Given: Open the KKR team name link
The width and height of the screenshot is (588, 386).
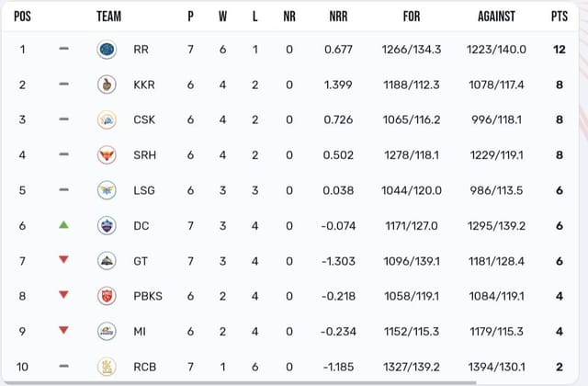Looking at the screenshot, I should tap(142, 85).
